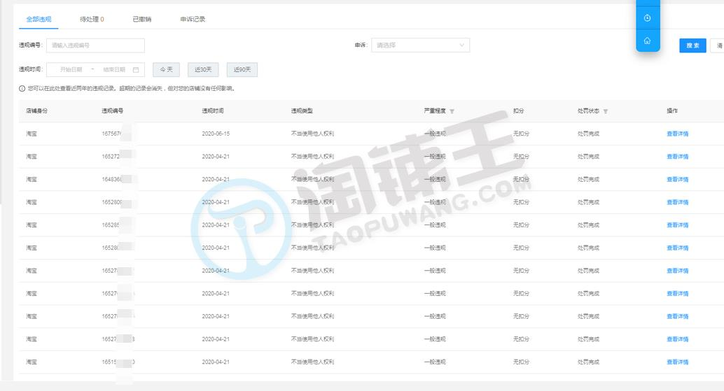Expand the 申诉 select dropdown
This screenshot has width=724, height=391.
[x=420, y=45]
